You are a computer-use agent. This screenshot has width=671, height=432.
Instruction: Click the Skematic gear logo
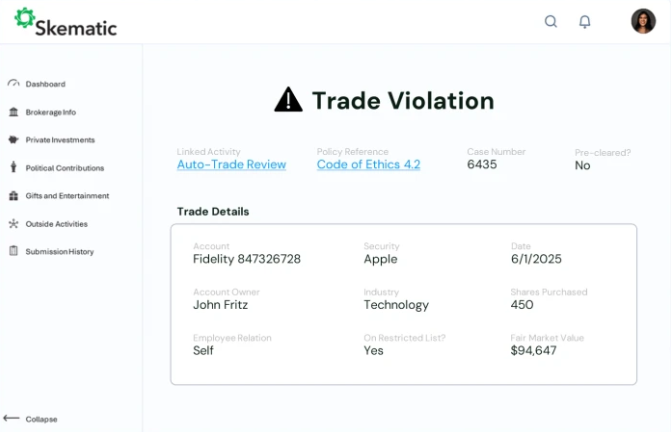[24, 17]
